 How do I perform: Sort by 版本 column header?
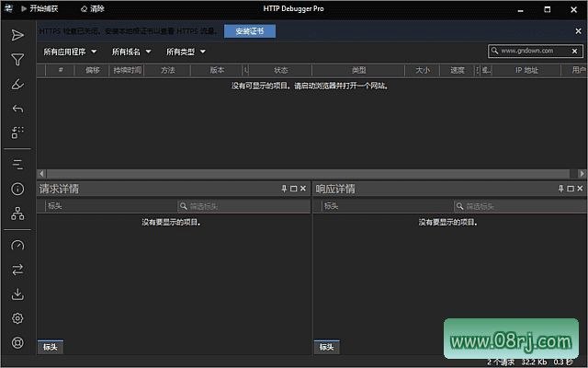[217, 70]
